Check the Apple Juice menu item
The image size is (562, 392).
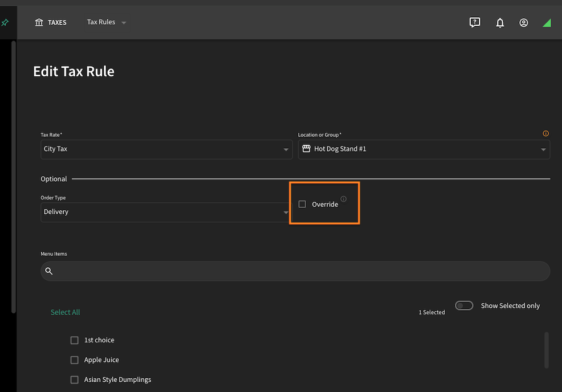point(74,360)
